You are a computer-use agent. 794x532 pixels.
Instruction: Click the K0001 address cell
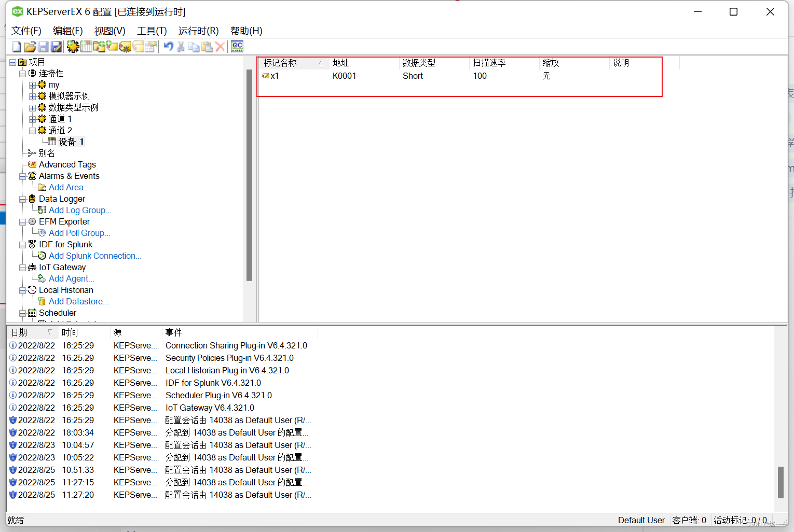coord(345,76)
